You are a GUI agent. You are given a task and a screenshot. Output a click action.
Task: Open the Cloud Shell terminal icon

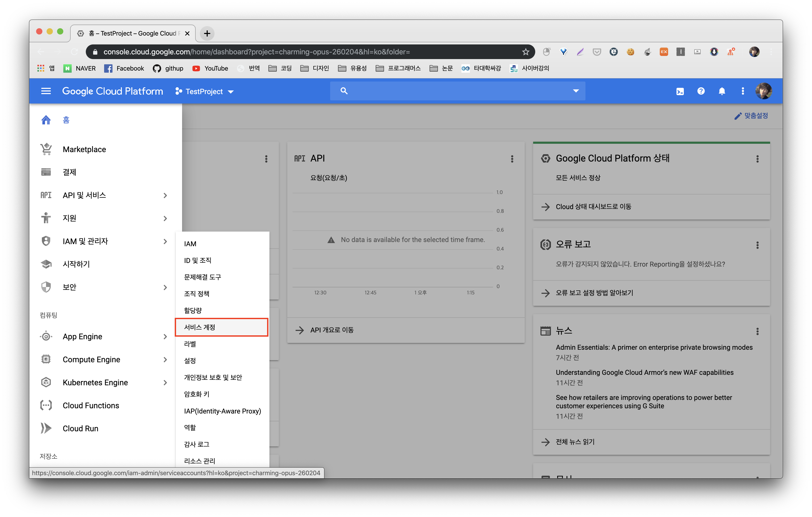(680, 91)
